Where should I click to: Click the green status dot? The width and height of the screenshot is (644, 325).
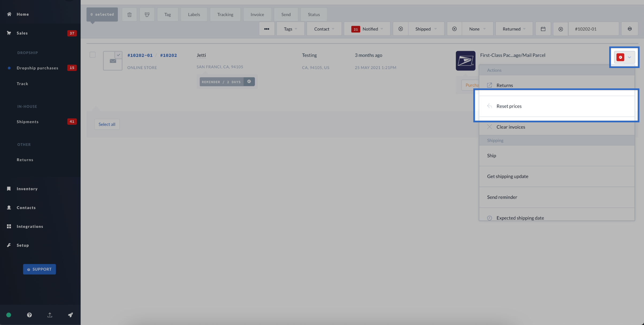click(x=9, y=315)
